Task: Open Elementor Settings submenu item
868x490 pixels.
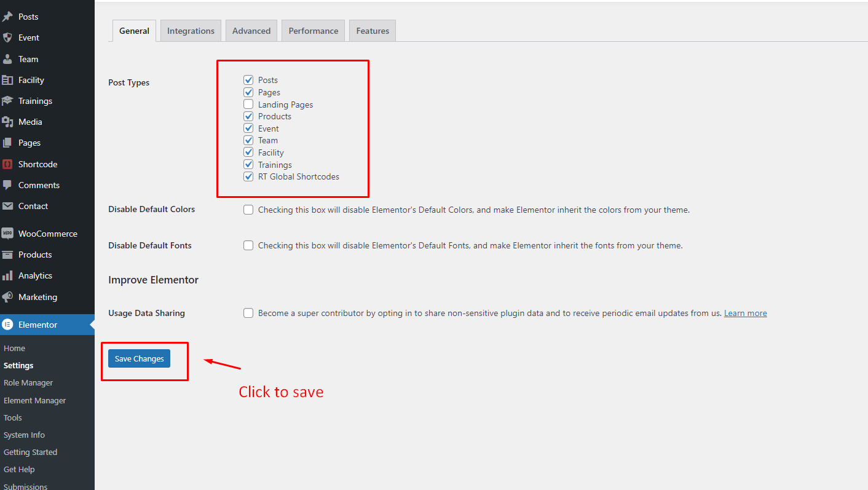Action: coord(18,365)
